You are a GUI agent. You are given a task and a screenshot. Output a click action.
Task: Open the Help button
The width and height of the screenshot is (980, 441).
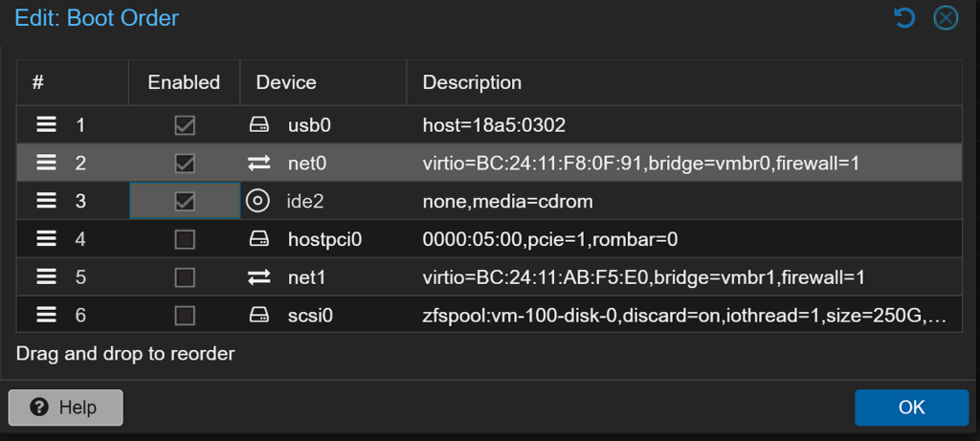[65, 408]
